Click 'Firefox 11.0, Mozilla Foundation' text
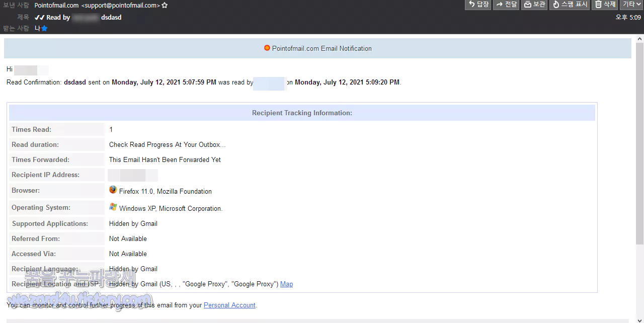This screenshot has width=644, height=323. click(x=166, y=192)
